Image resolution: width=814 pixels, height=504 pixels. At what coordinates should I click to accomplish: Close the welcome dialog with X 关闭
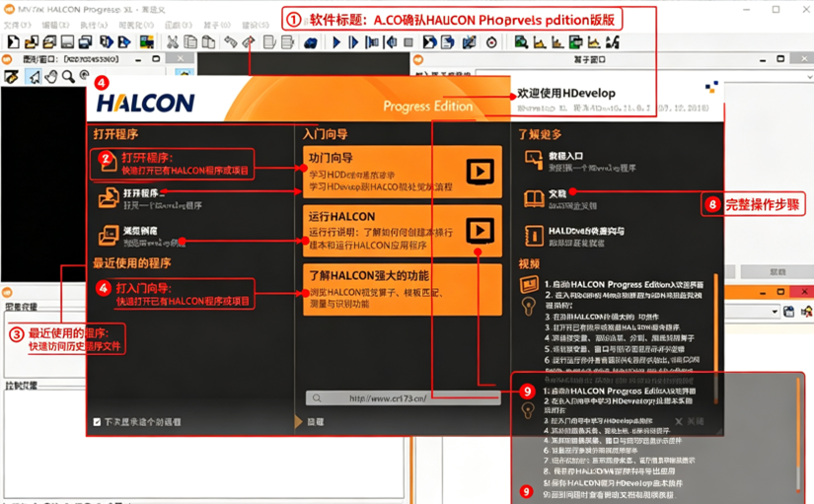[x=690, y=421]
